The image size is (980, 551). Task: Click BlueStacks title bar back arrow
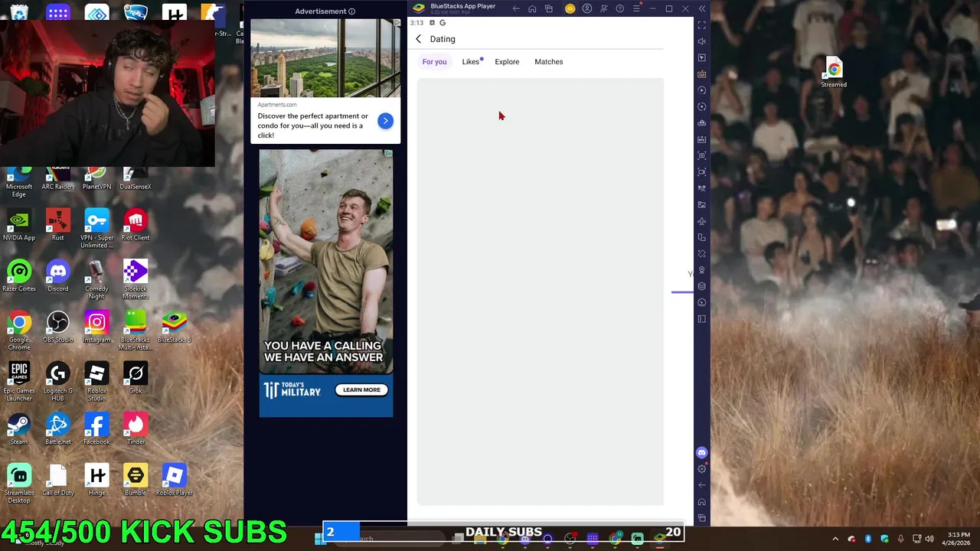tap(516, 8)
